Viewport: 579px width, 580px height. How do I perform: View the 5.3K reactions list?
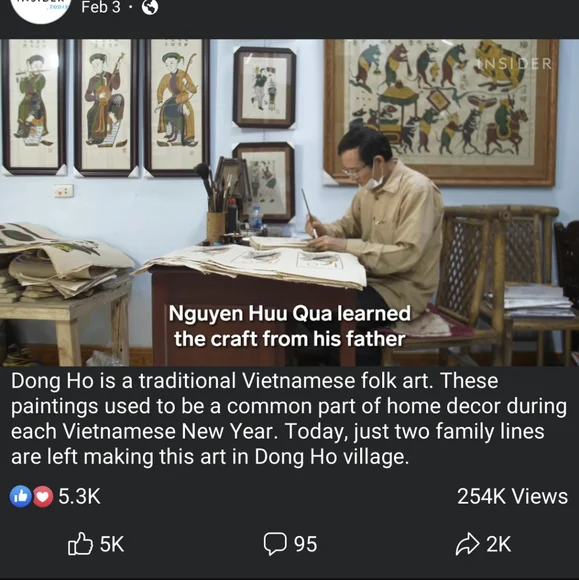click(79, 496)
